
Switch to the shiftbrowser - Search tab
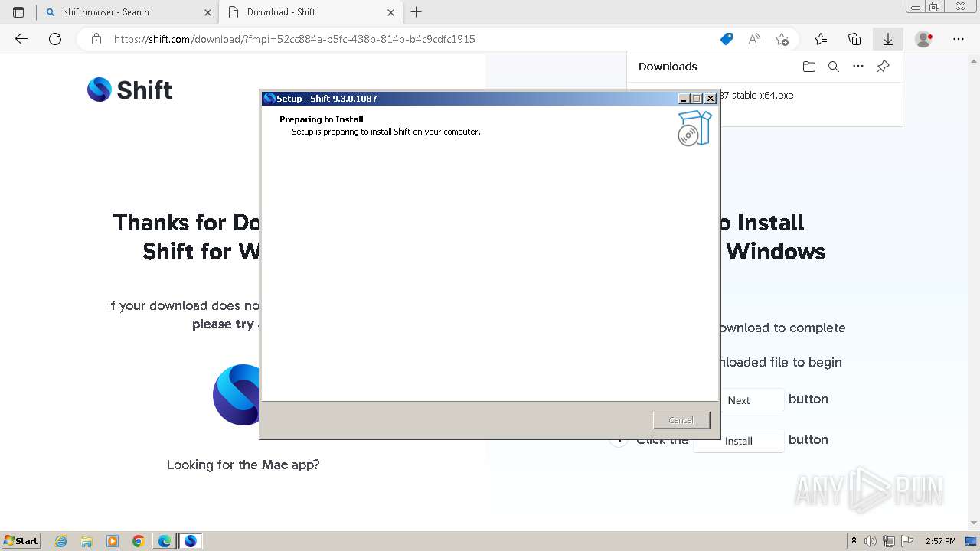[x=129, y=12]
